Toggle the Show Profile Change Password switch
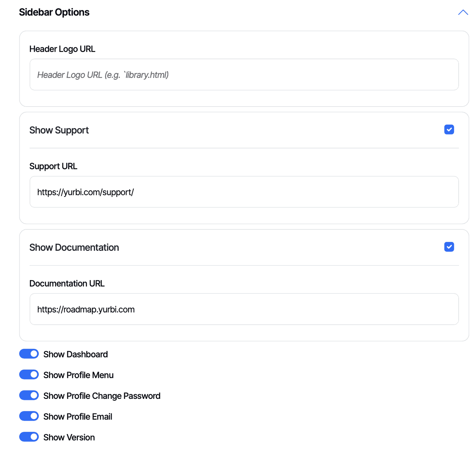The height and width of the screenshot is (452, 476). [x=29, y=395]
